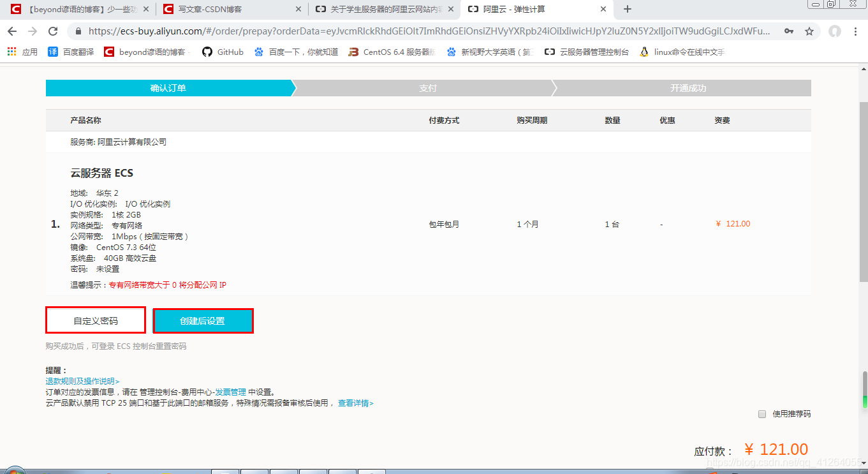Open the 云服务器管理控制台 bookmark

[587, 52]
